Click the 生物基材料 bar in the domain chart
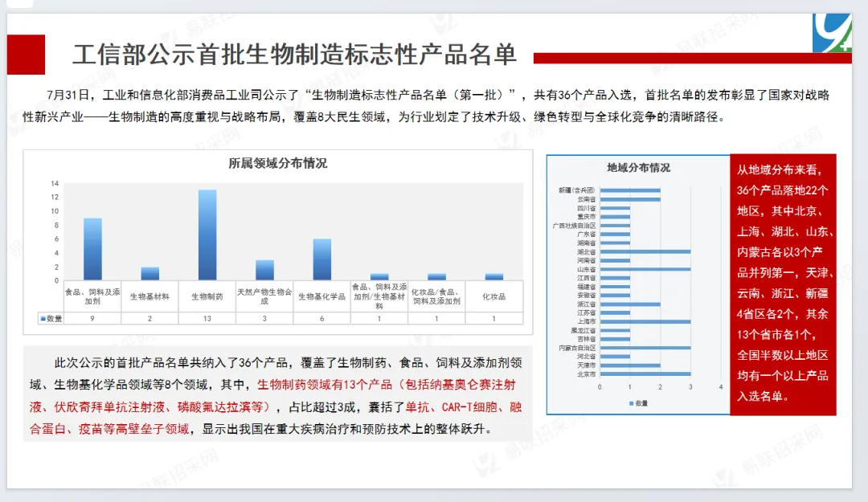 click(150, 273)
